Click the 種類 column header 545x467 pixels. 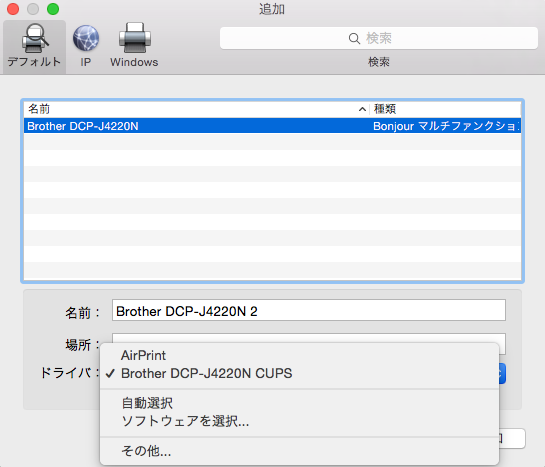pyautogui.click(x=445, y=109)
